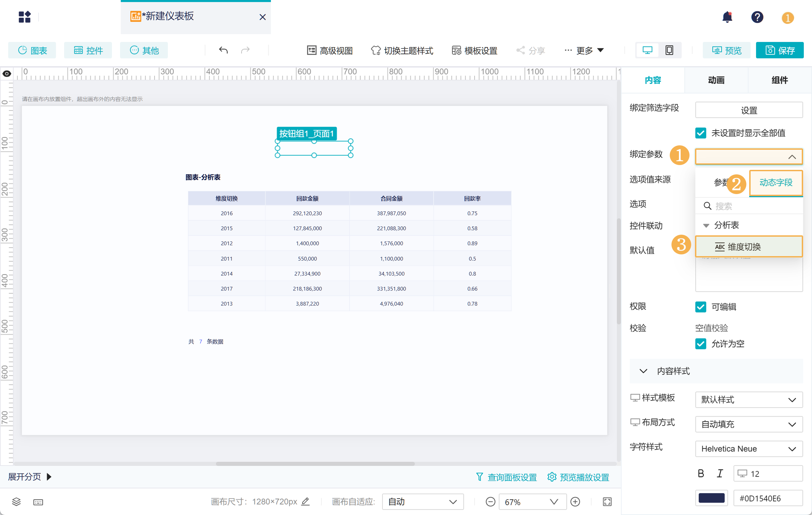The image size is (812, 515).
Task: Expand 展开分页 pagination panel
Action: click(30, 476)
